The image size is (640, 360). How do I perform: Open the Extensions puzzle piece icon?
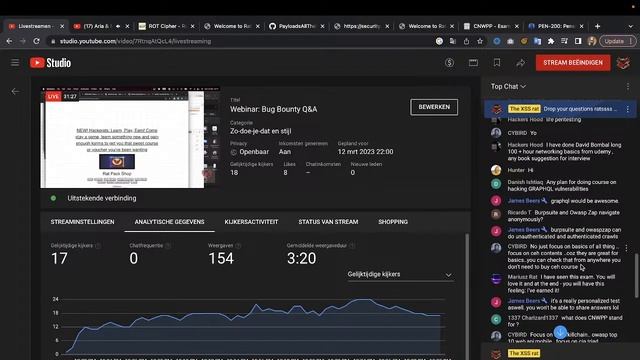click(x=551, y=41)
